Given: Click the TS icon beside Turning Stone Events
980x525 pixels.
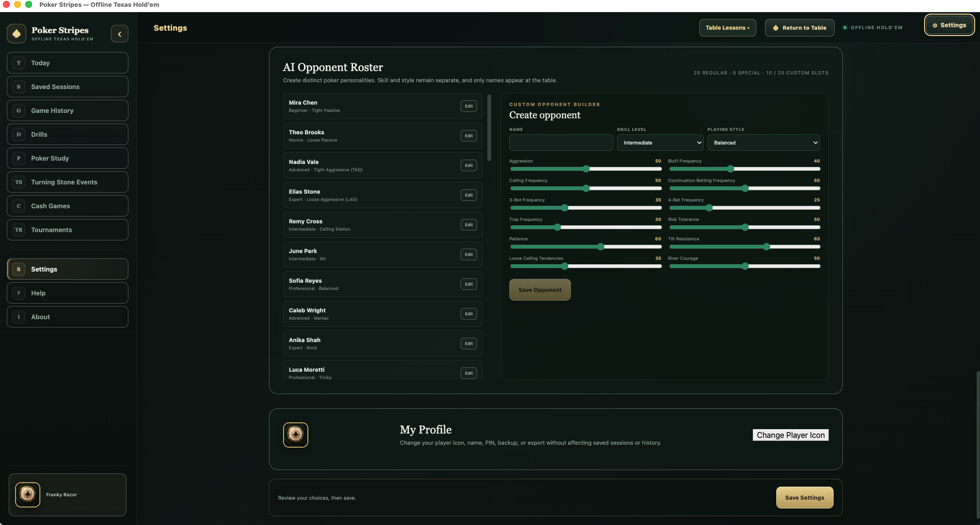Looking at the screenshot, I should pyautogui.click(x=18, y=182).
